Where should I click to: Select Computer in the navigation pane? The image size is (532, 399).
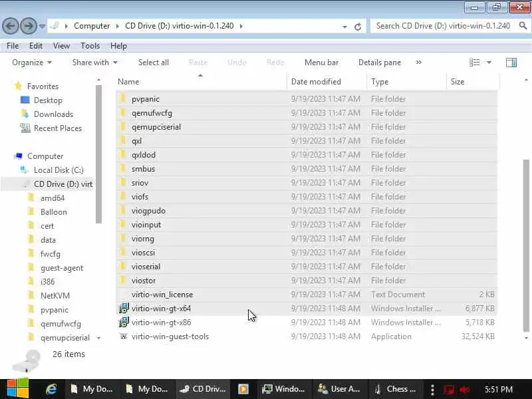point(45,156)
